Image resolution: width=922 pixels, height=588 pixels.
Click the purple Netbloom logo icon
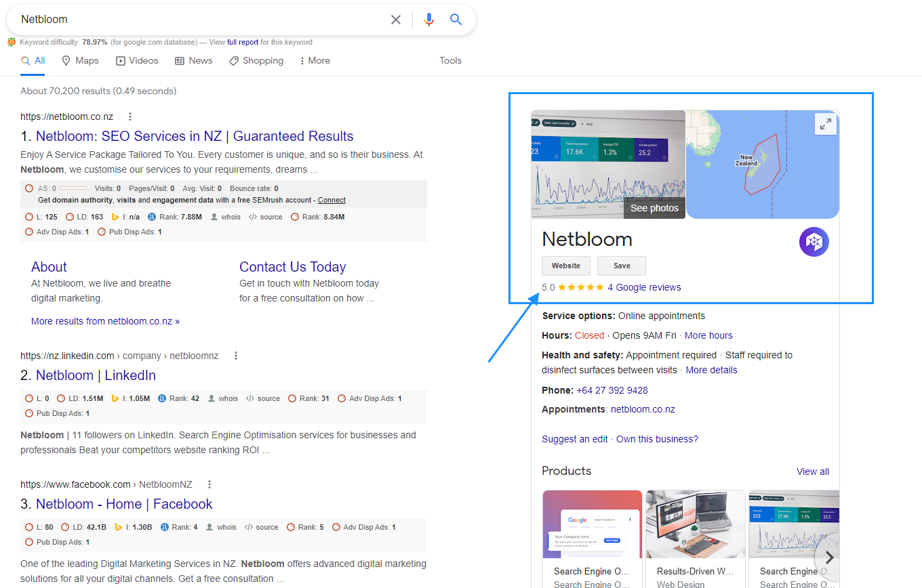[x=814, y=242]
